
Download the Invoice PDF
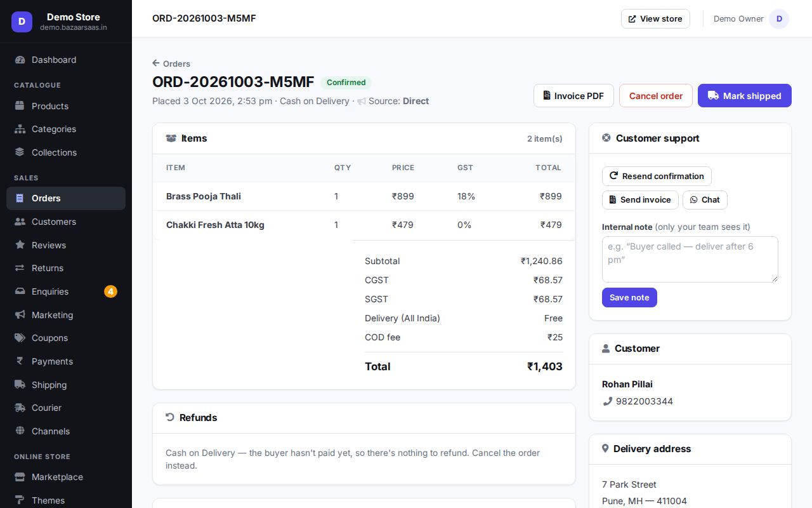[x=573, y=96]
